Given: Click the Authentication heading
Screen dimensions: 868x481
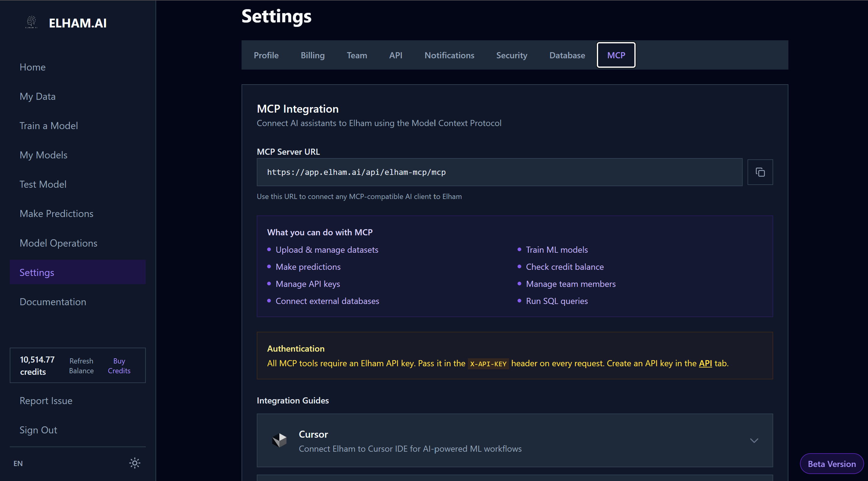Looking at the screenshot, I should 296,349.
